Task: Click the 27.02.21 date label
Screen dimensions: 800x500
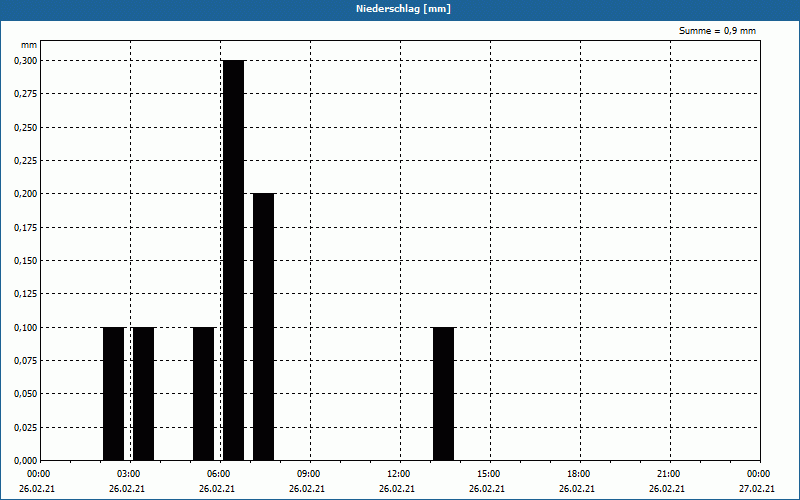Action: (757, 489)
